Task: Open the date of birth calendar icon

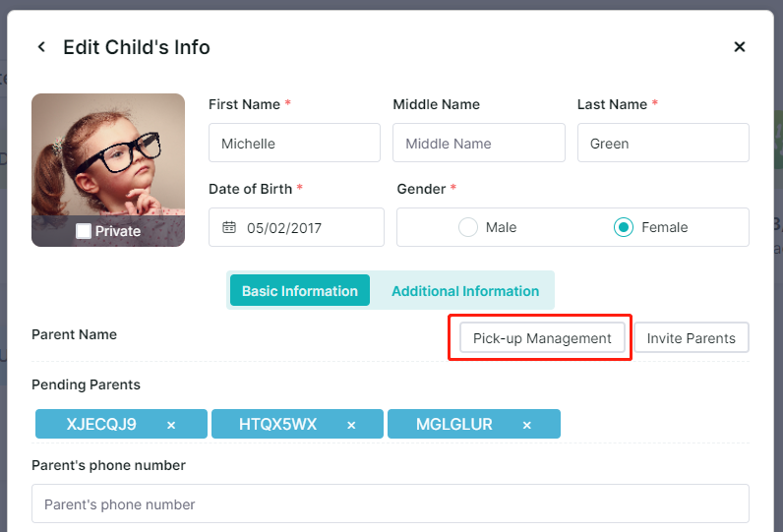Action: point(229,227)
